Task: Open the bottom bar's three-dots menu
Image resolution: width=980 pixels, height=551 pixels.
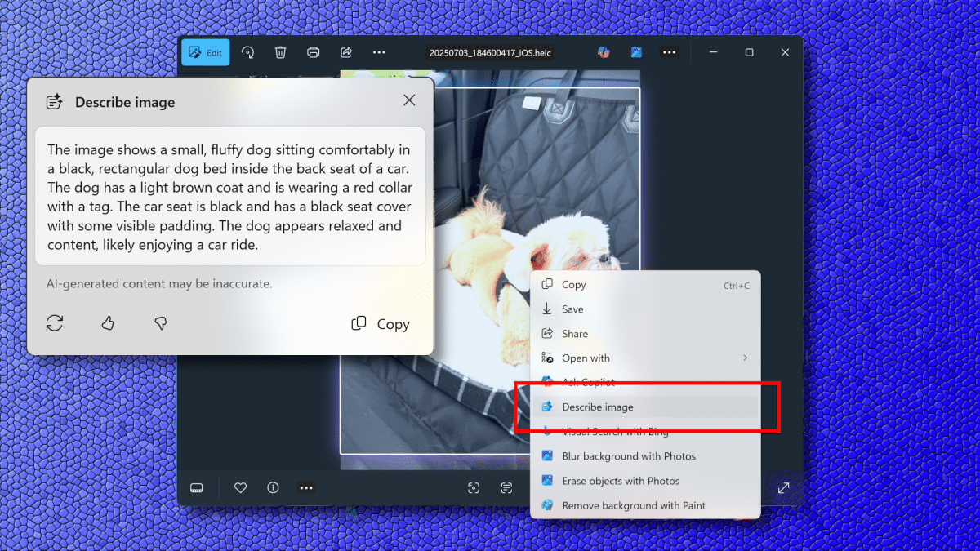Action: click(305, 488)
